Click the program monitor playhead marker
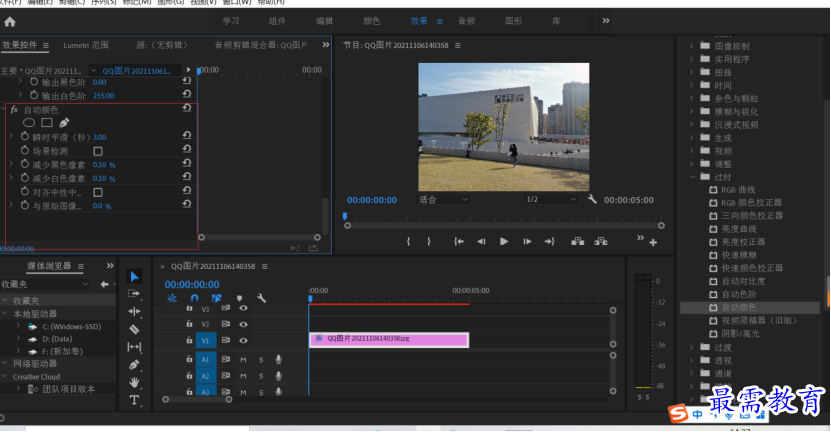Image resolution: width=831 pixels, height=432 pixels. coord(345,216)
